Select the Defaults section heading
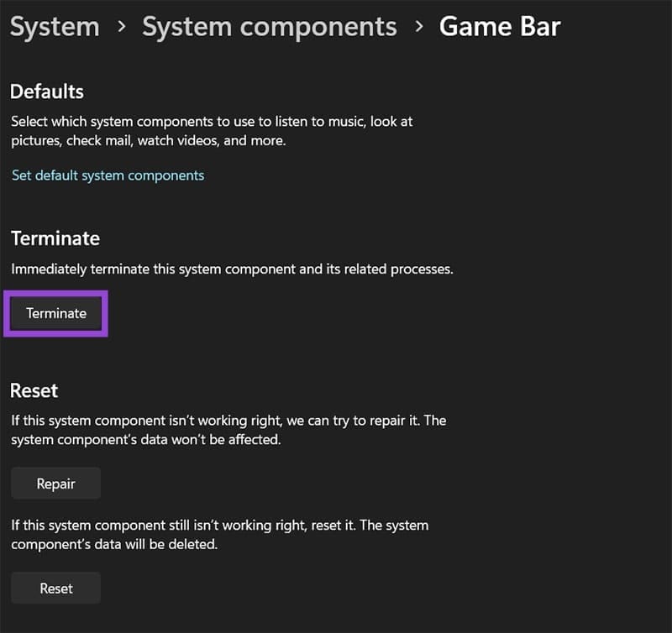The image size is (672, 633). point(47,92)
